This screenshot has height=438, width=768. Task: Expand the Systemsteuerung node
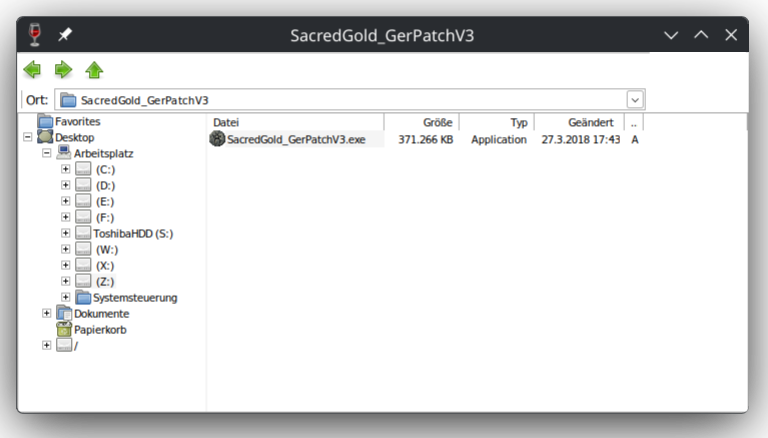click(x=66, y=297)
